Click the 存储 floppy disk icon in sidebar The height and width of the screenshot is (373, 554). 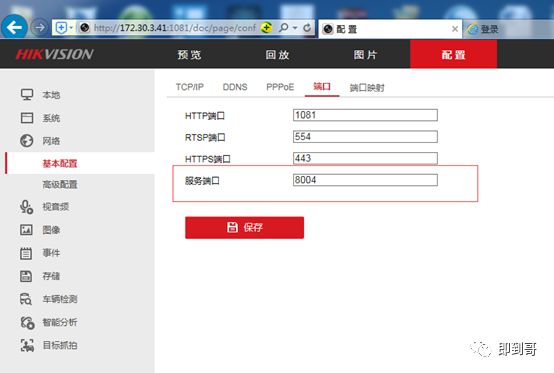coord(26,276)
